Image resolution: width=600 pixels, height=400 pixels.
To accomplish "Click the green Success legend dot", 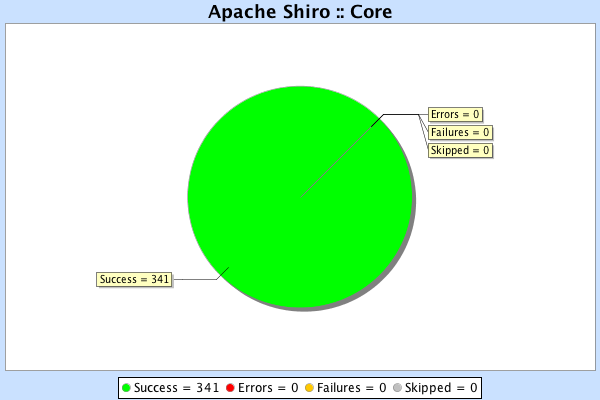I will click(126, 388).
